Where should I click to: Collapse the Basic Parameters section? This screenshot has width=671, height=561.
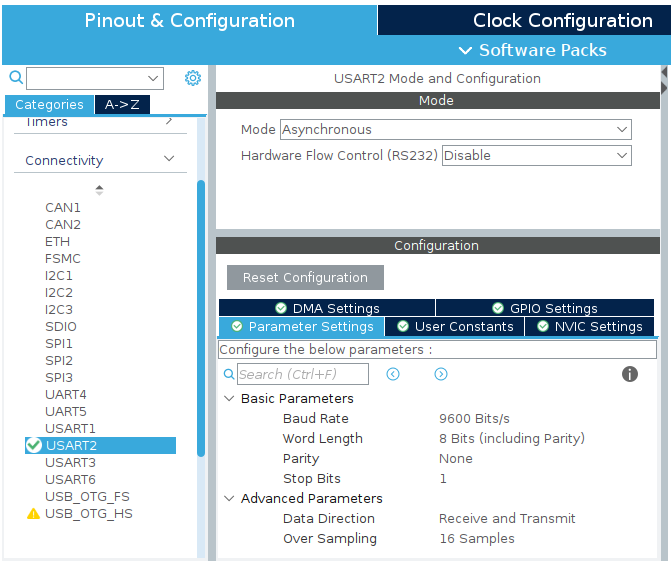[229, 399]
